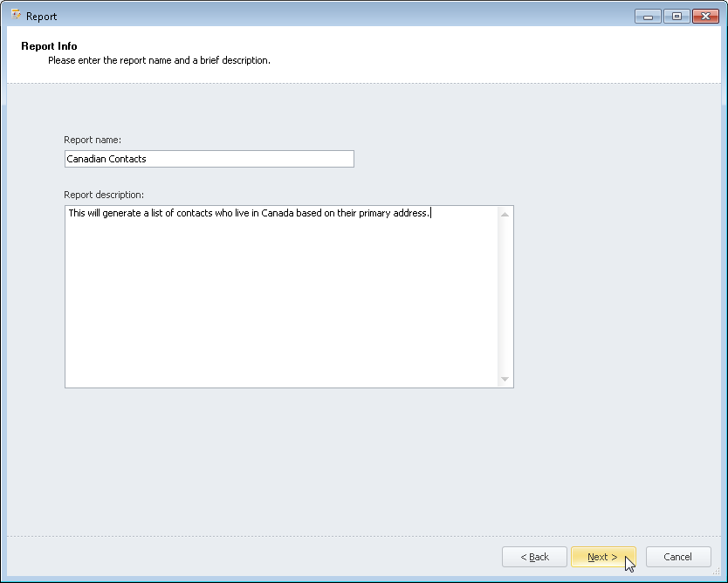Cancel the report wizard
Screen dimensions: 728x583
coord(677,557)
